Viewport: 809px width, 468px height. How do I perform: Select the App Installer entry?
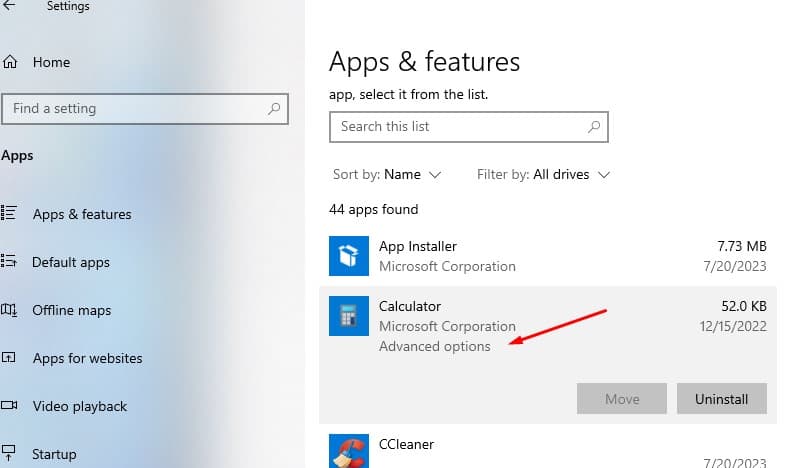548,256
